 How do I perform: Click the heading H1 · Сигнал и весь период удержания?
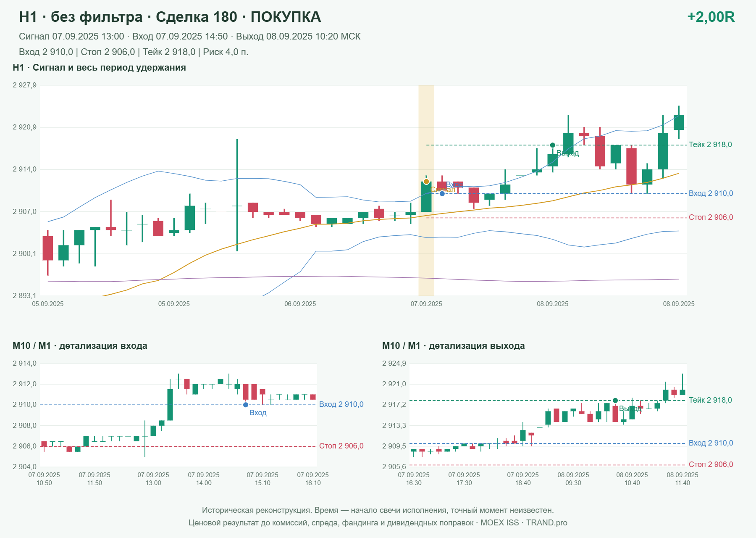99,68
